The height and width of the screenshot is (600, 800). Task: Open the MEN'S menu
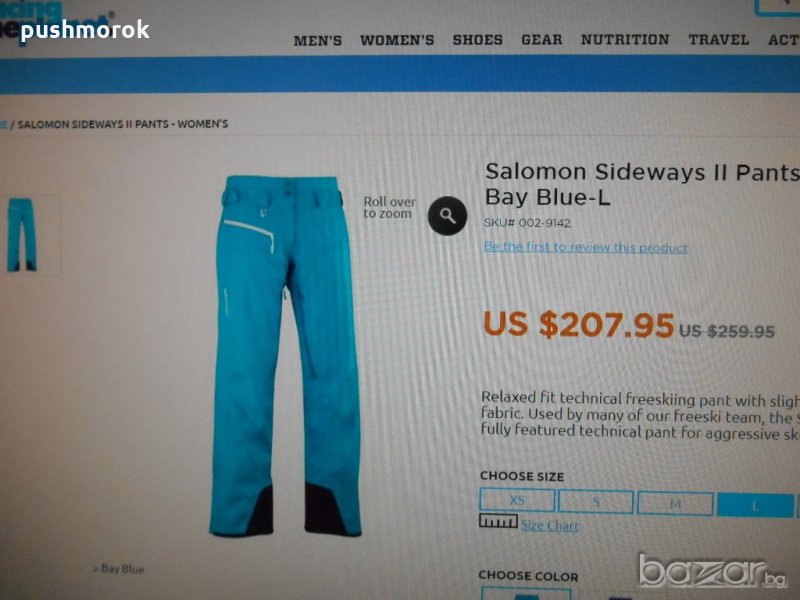317,41
